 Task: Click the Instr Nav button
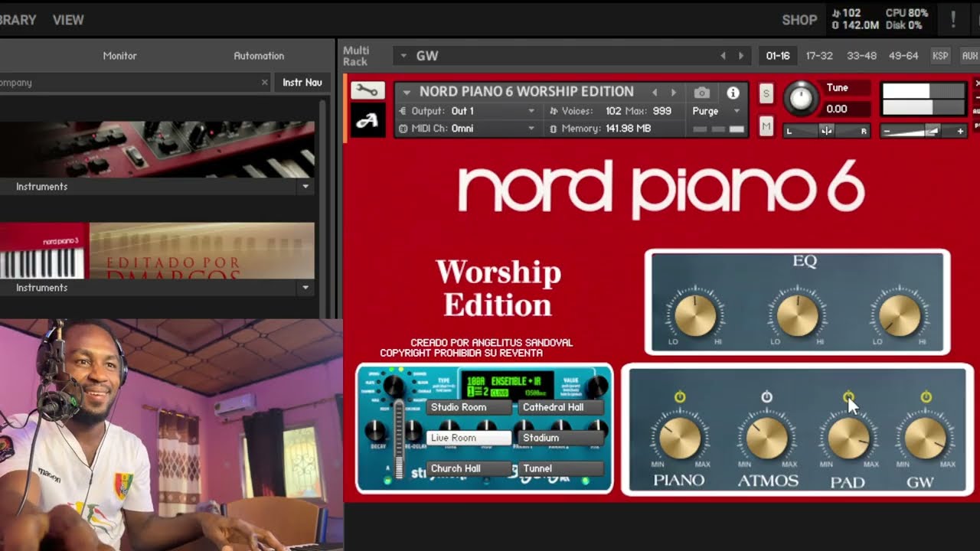point(302,83)
